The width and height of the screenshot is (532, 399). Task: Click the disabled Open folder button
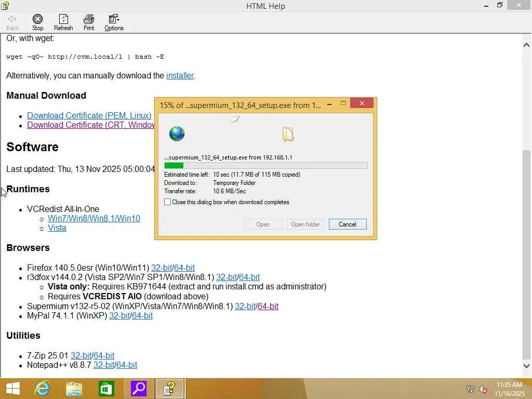pyautogui.click(x=305, y=224)
